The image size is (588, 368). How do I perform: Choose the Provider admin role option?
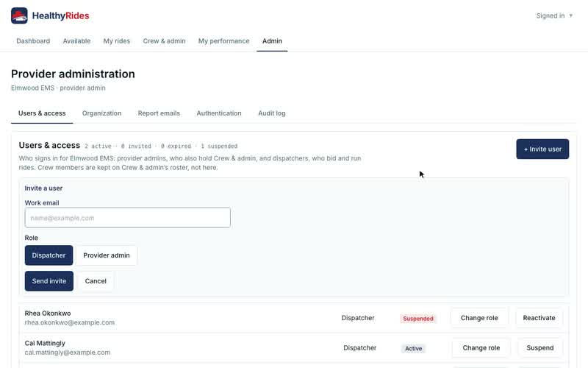click(107, 255)
